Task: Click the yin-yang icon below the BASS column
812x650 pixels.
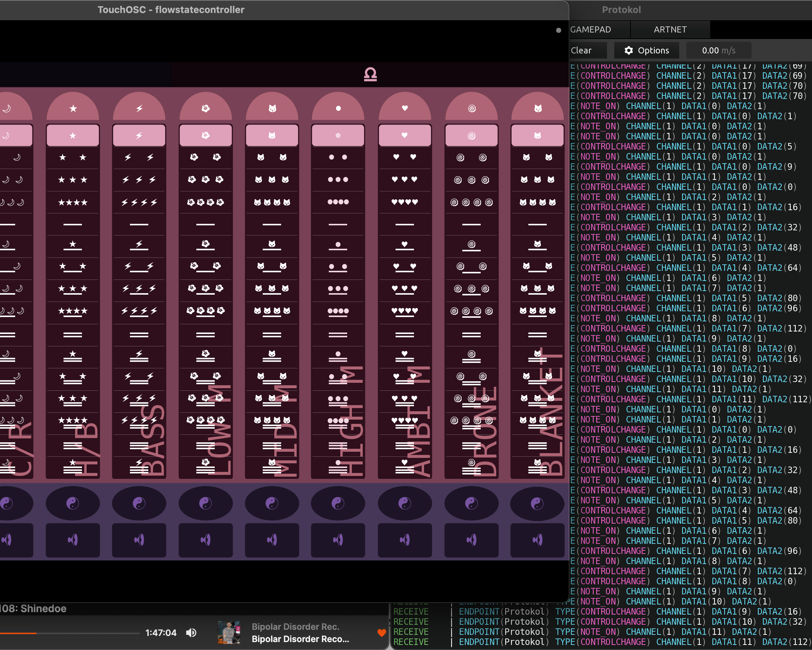Action: 139,503
